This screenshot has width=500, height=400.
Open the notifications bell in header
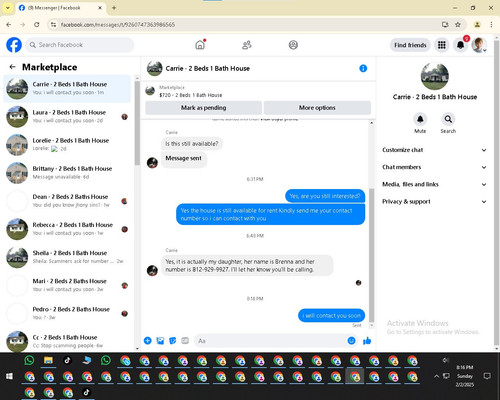coord(460,45)
